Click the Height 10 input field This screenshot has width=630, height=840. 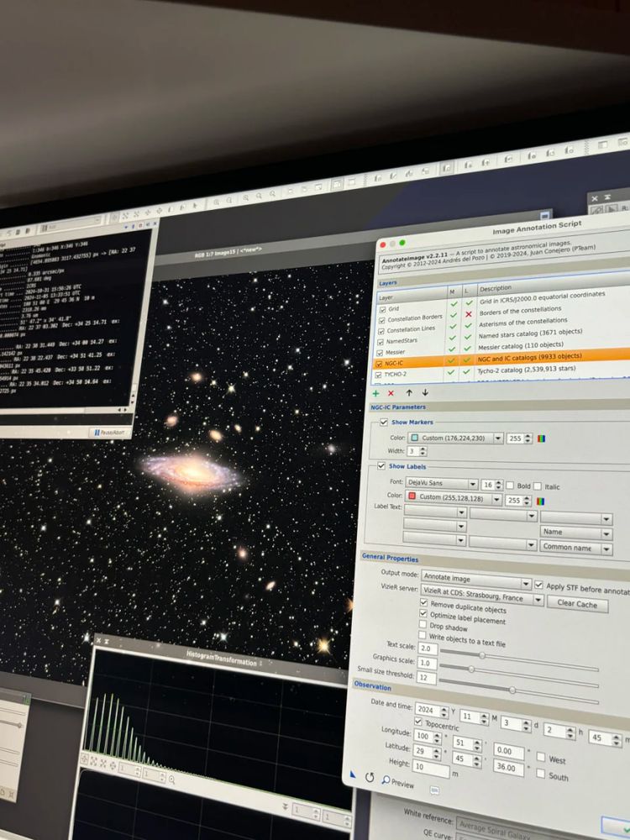[431, 769]
